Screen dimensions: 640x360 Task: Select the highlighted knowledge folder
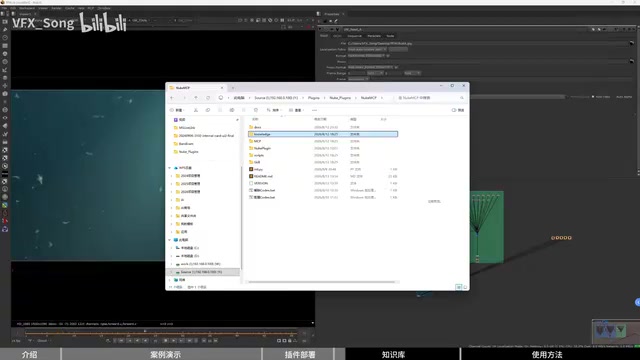pos(322,134)
